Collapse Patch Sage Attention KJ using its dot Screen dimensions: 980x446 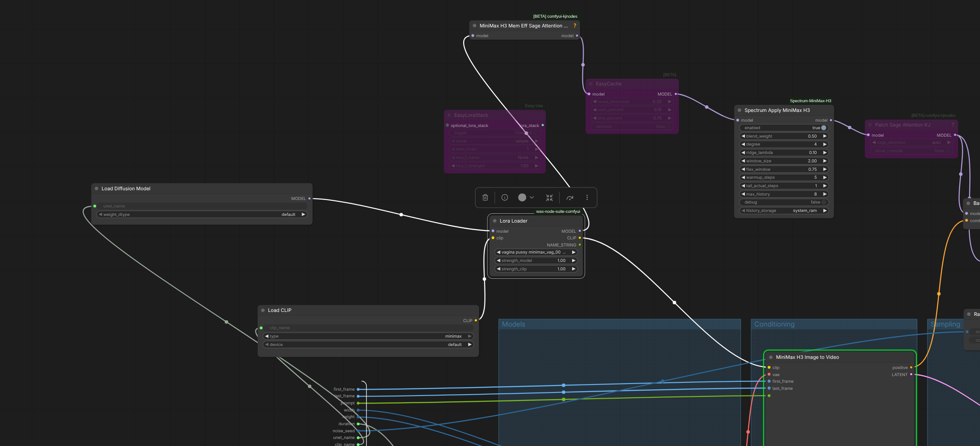pos(870,125)
